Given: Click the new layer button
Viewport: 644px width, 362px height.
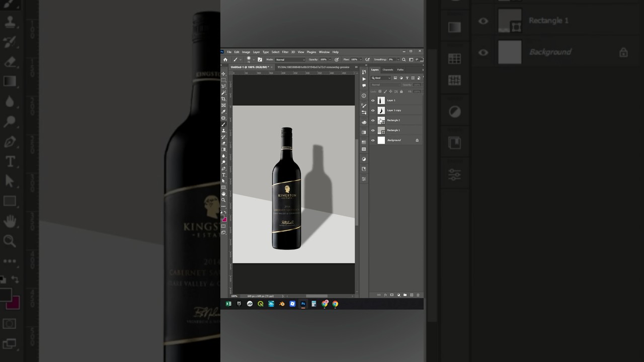Looking at the screenshot, I should 412,295.
